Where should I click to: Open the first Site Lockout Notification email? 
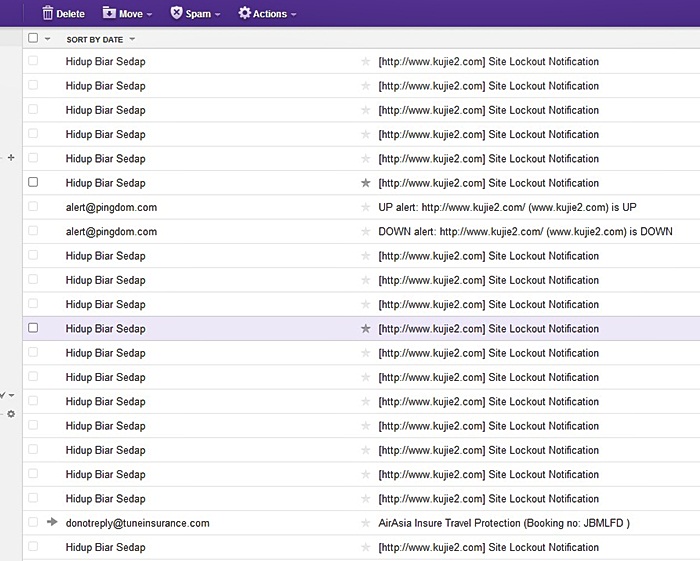pos(488,62)
